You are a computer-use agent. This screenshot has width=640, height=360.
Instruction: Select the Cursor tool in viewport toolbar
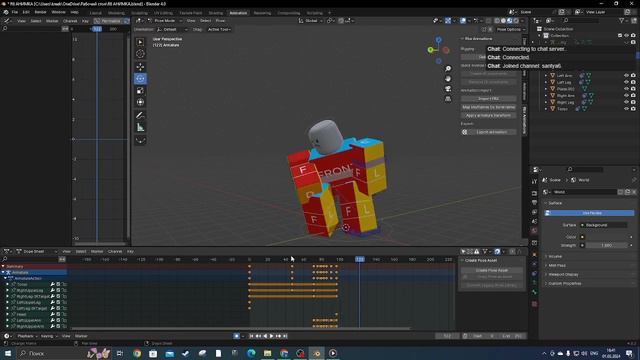140,54
